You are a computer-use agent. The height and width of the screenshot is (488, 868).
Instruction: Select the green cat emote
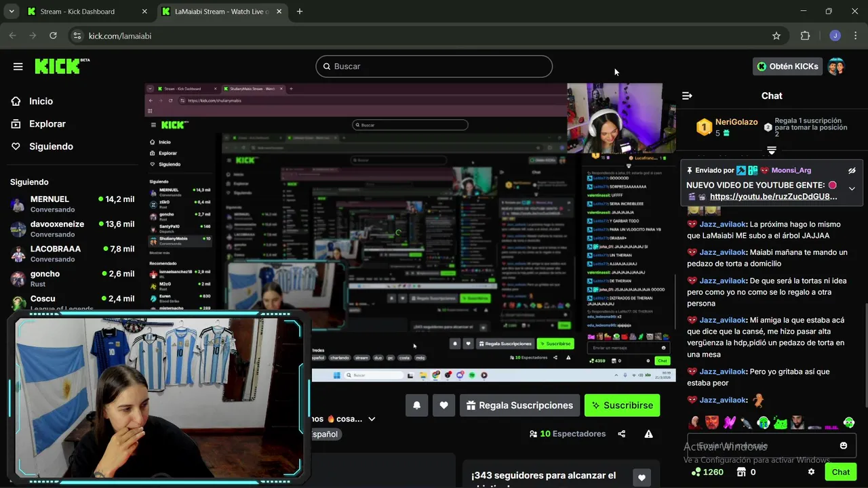point(781,422)
